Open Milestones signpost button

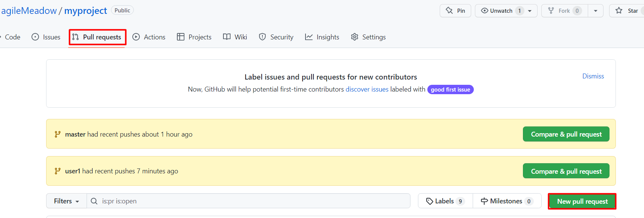pyautogui.click(x=506, y=201)
